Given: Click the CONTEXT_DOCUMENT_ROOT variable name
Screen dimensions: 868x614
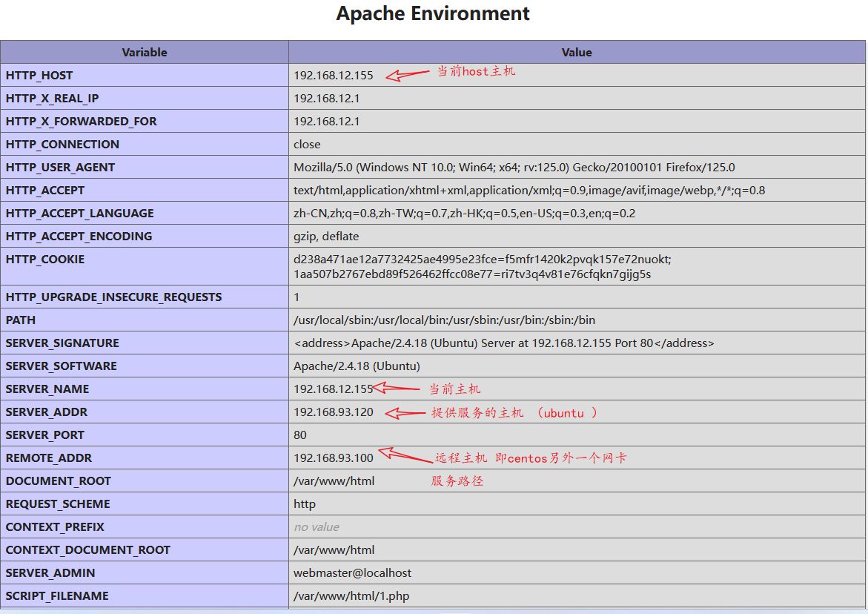Looking at the screenshot, I should (88, 549).
